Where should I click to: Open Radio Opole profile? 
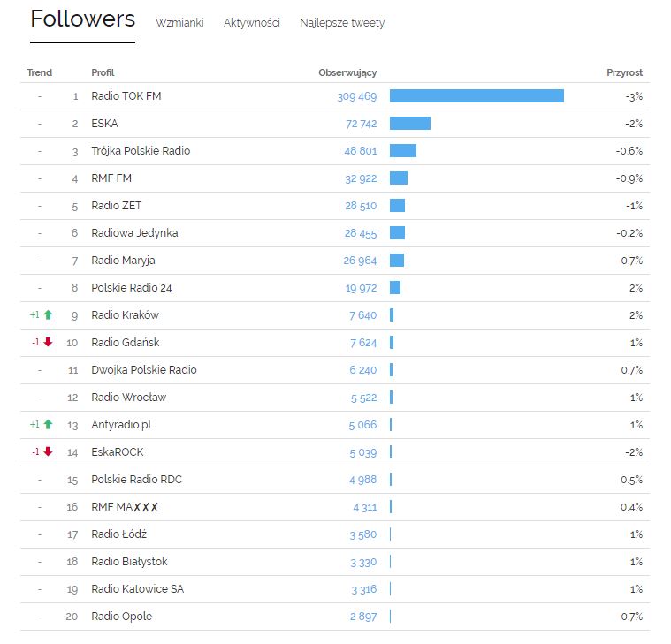[x=121, y=617]
